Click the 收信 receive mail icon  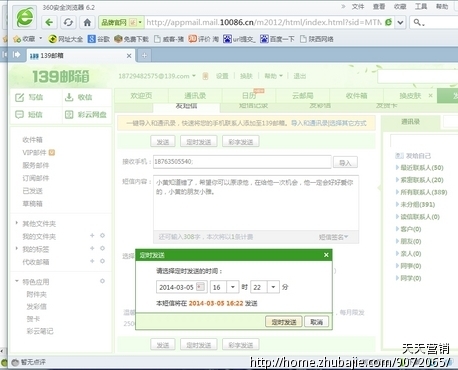(x=69, y=97)
